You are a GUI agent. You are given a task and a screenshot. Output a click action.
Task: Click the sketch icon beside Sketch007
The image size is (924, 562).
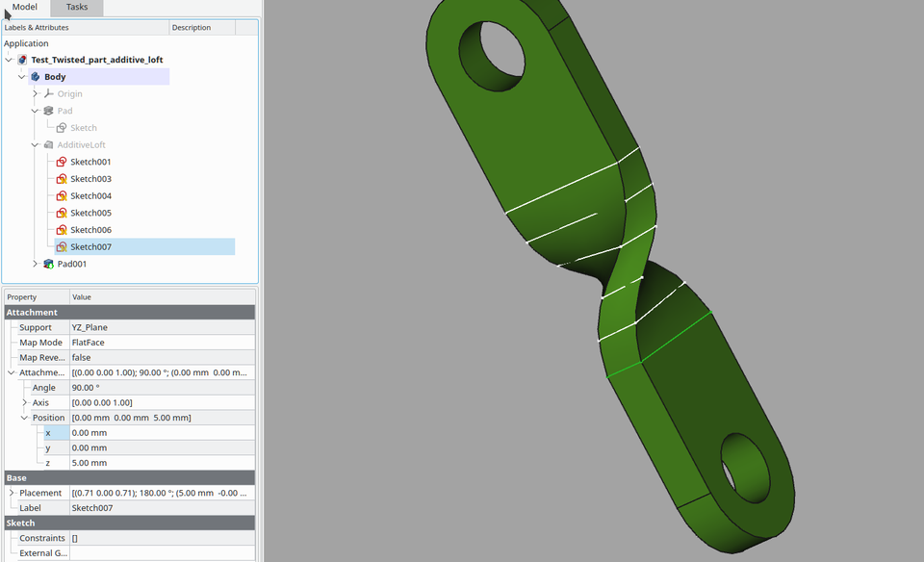coord(61,246)
